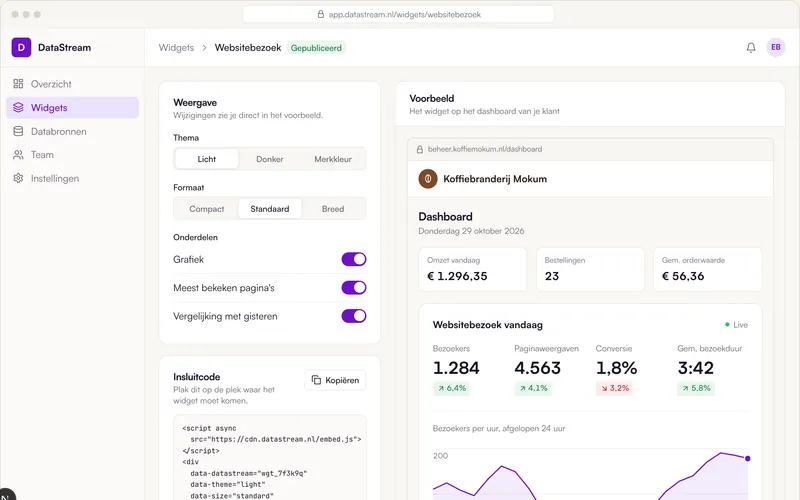The width and height of the screenshot is (800, 500).
Task: Click the Koffiebranderij Mokum brand icon
Action: pos(428,179)
